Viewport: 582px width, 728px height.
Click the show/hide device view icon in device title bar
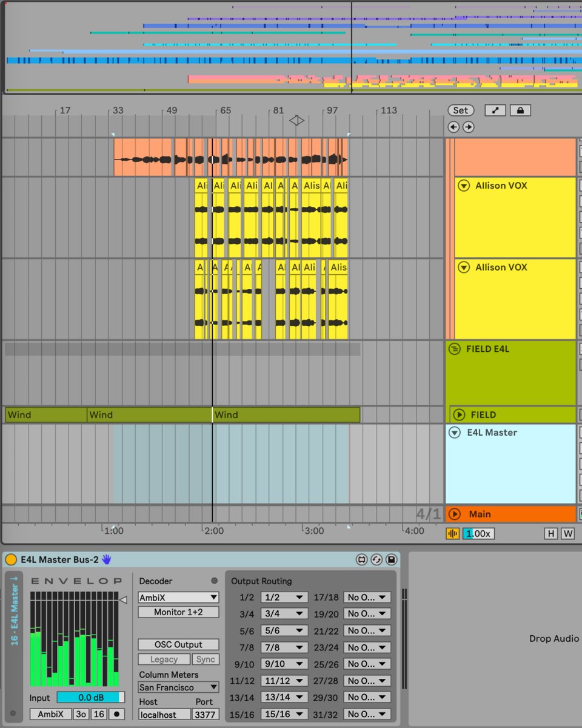(362, 559)
